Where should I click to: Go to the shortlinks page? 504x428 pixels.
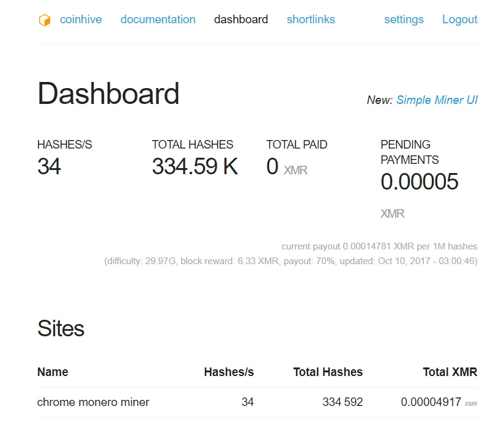(311, 20)
